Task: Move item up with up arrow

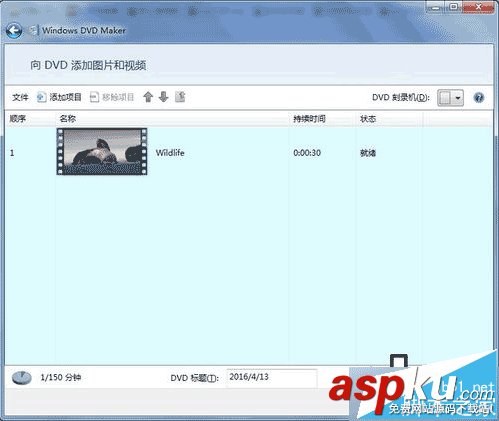Action: point(148,97)
